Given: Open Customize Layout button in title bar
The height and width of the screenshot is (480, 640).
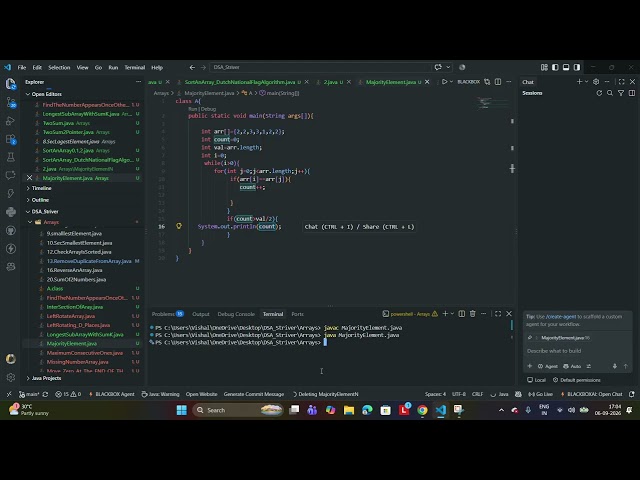Looking at the screenshot, I should pos(544,67).
